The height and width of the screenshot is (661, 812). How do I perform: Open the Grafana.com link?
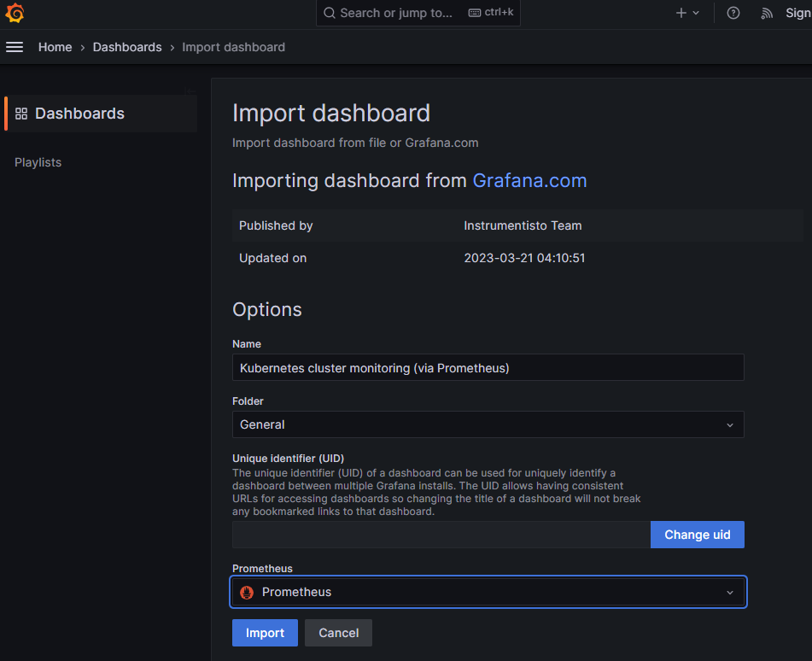529,181
